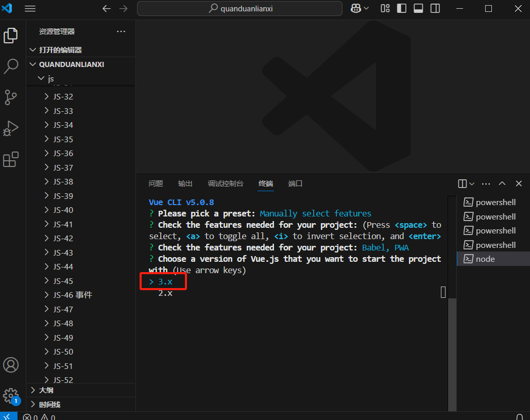This screenshot has height=420, width=530.
Task: Toggle the primary side bar
Action: pos(402,8)
